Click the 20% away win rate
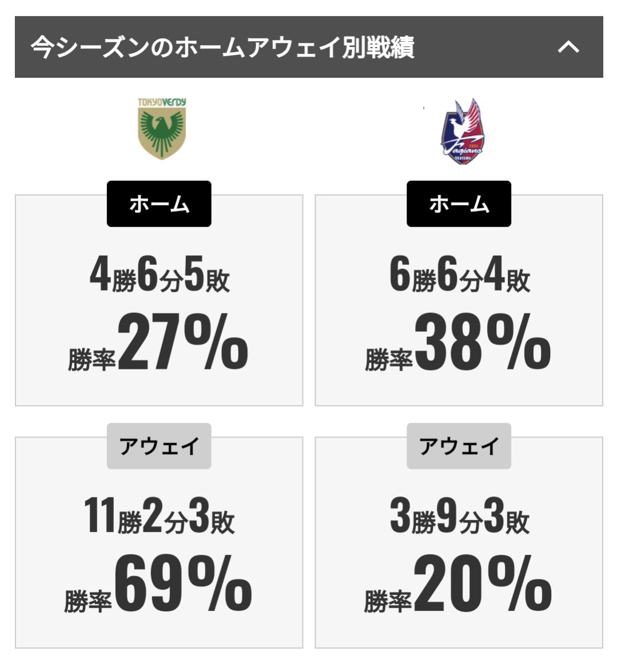Screen dimensions: 617x672 (483, 584)
